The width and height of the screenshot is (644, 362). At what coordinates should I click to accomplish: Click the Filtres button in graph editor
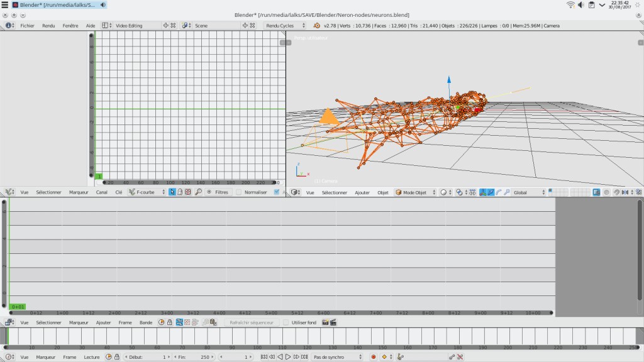coord(218,192)
